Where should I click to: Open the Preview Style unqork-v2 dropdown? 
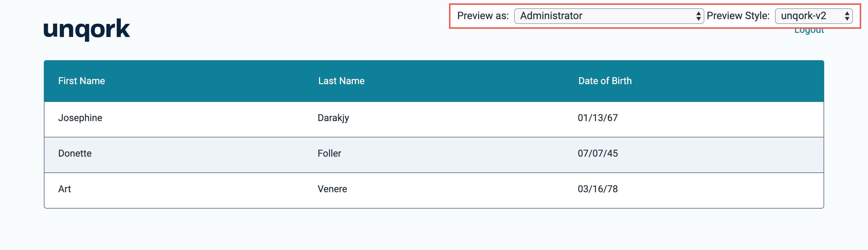click(x=814, y=16)
